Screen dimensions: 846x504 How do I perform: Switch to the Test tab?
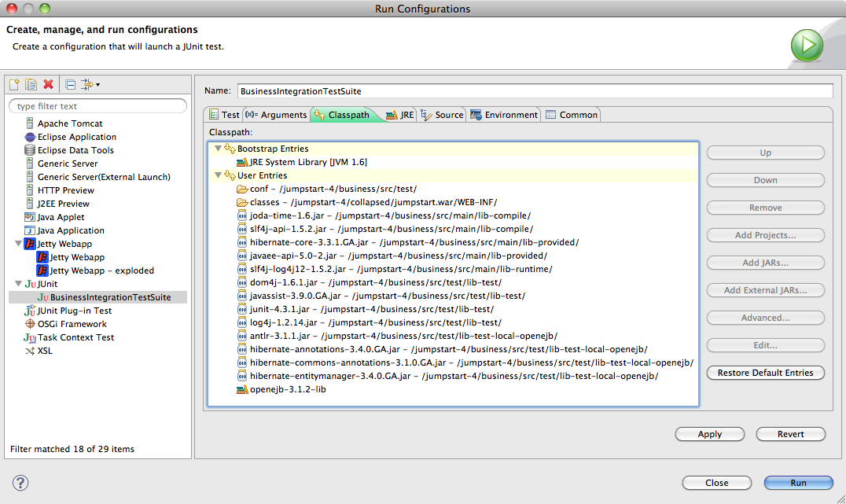pyautogui.click(x=224, y=114)
